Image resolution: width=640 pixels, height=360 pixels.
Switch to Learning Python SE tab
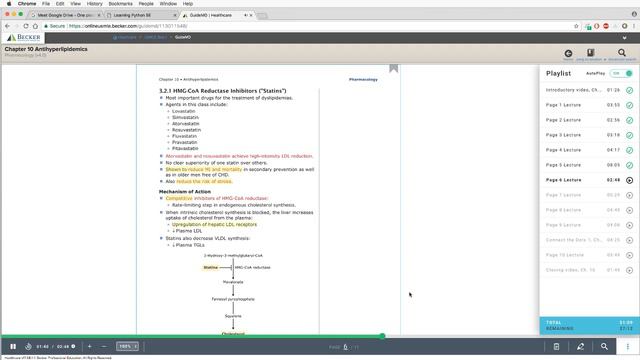[x=141, y=15]
